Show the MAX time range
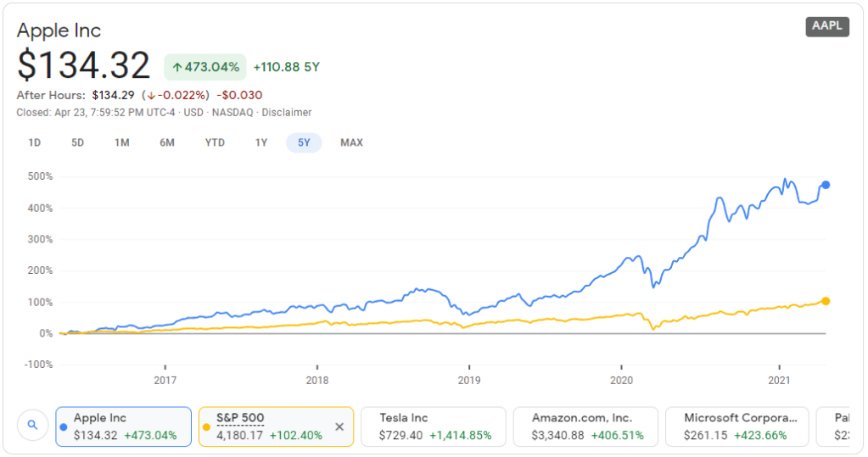Viewport: 868px width, 457px height. point(351,142)
